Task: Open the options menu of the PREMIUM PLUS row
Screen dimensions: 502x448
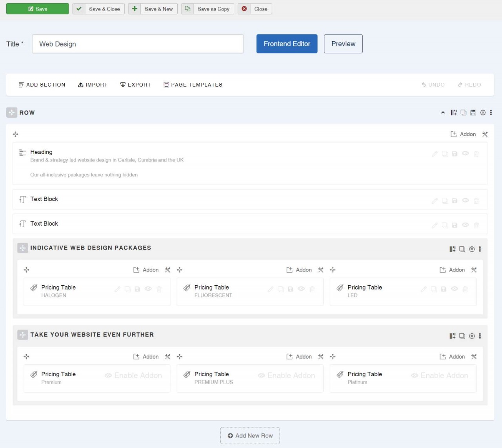Action: 480,336
